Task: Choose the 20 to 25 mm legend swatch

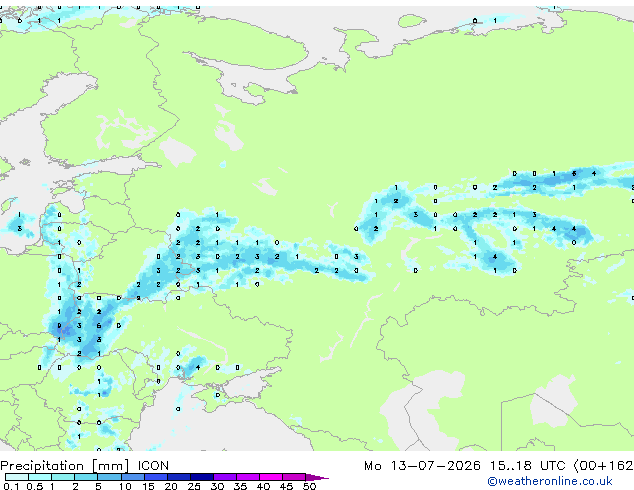Action: point(178,477)
